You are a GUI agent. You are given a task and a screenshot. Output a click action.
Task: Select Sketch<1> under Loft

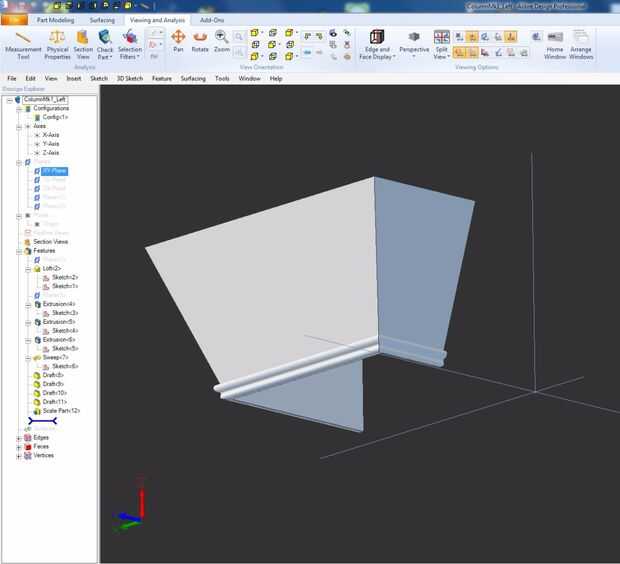[x=65, y=286]
